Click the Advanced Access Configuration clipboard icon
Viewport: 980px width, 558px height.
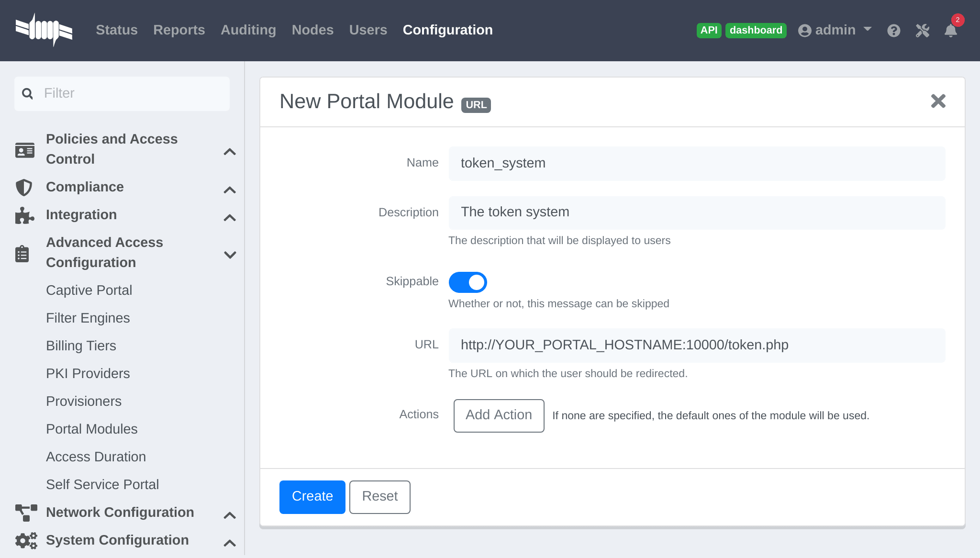(24, 252)
